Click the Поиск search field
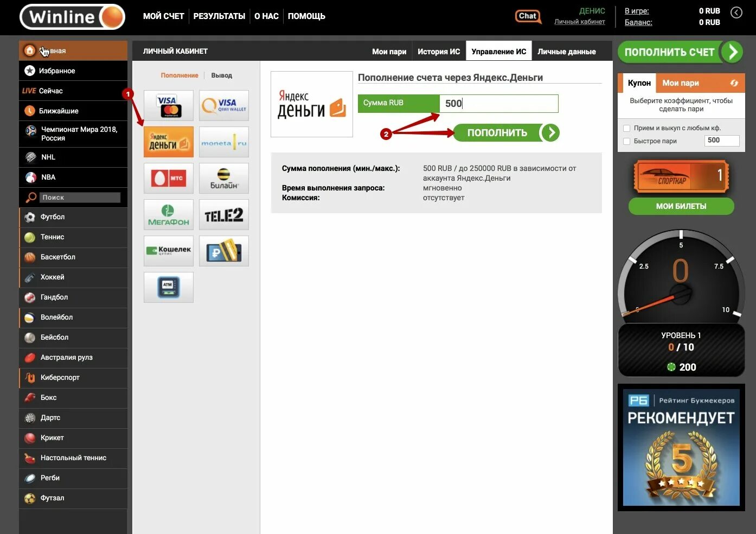The height and width of the screenshot is (534, 756). [x=80, y=198]
